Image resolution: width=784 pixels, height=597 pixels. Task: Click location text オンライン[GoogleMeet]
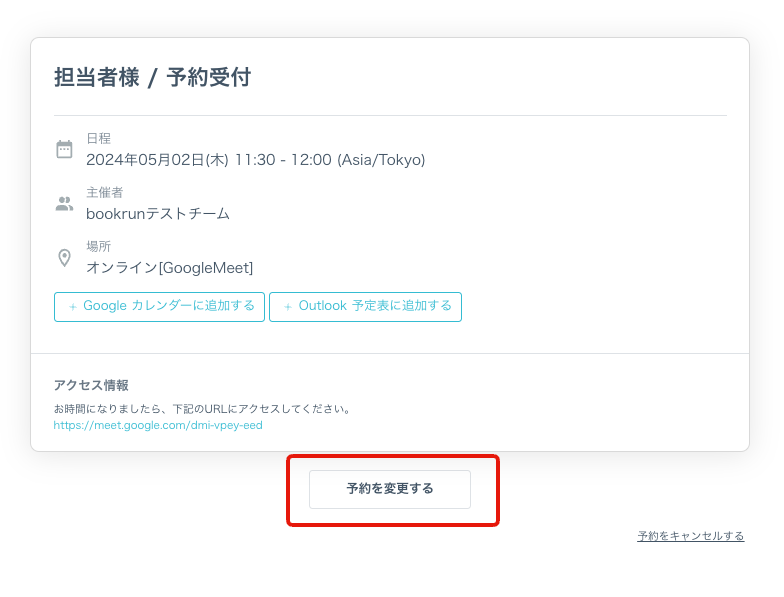pos(170,268)
